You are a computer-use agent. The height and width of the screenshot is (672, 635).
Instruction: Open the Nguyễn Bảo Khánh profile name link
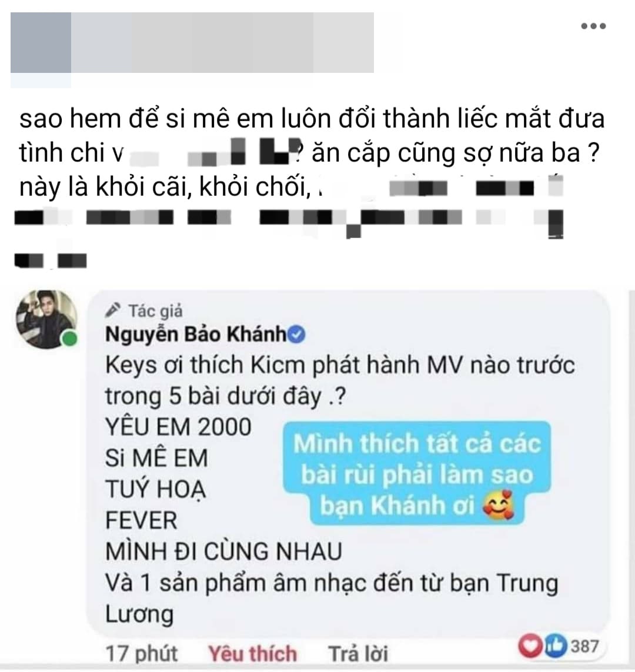click(x=196, y=335)
